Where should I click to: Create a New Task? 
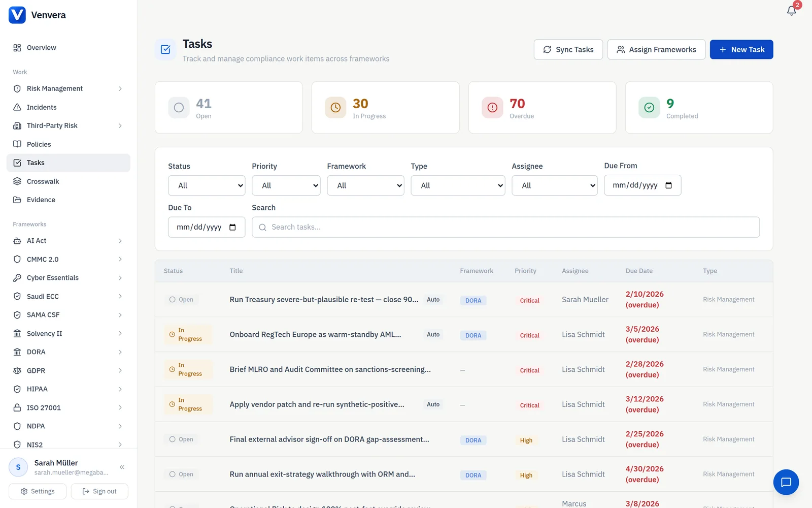pos(741,49)
